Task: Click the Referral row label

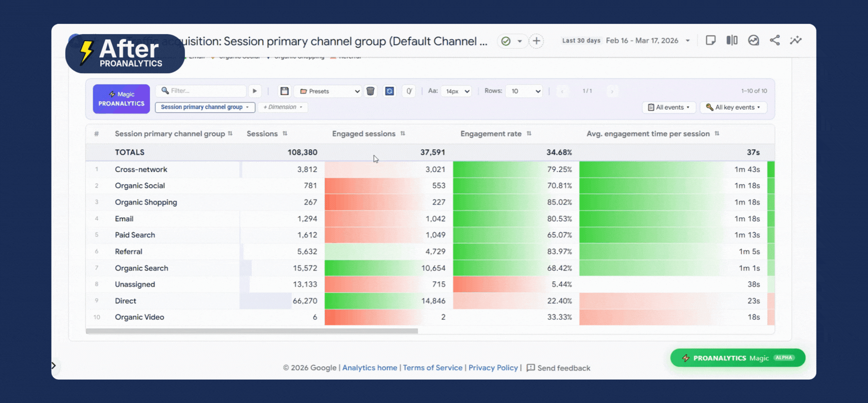Action: coord(128,252)
